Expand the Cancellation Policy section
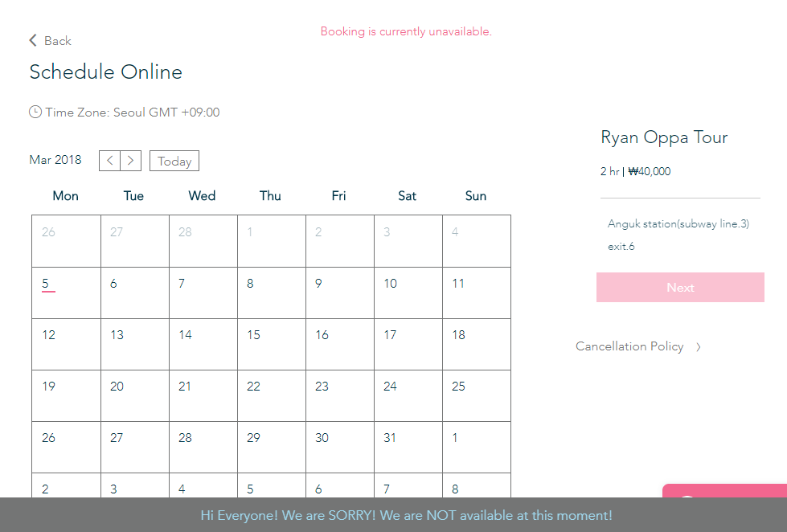 (629, 346)
